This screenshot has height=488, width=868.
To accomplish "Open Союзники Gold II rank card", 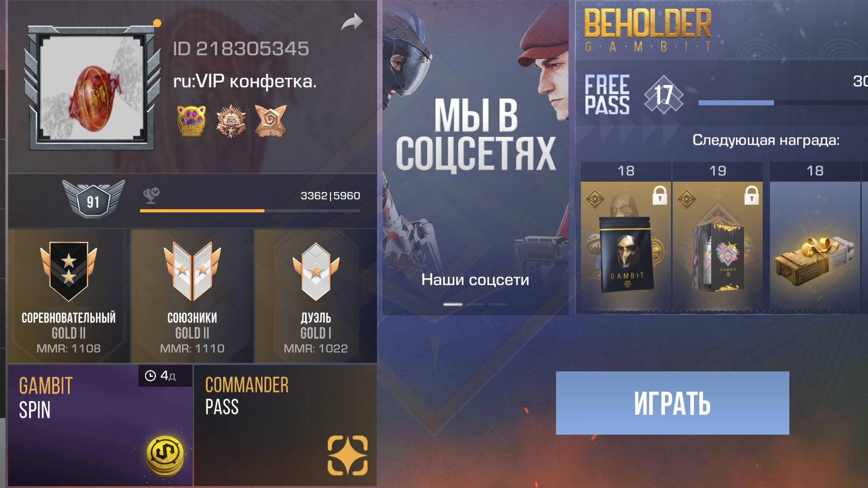I will [192, 296].
